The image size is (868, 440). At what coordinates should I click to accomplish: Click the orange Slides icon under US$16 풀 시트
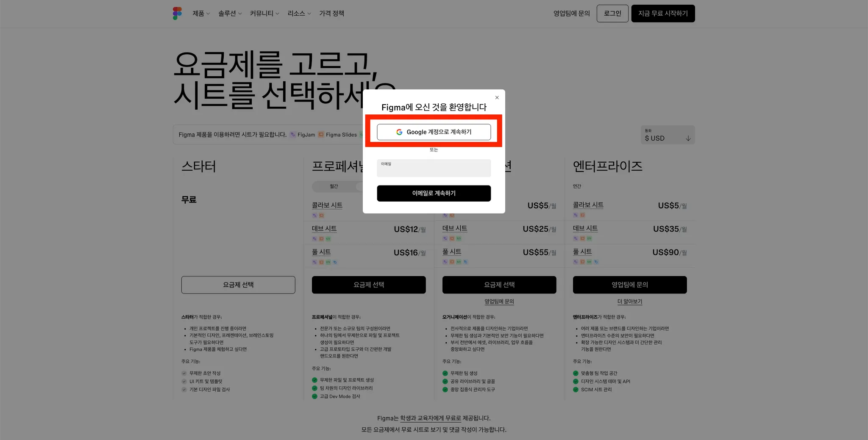tap(321, 262)
